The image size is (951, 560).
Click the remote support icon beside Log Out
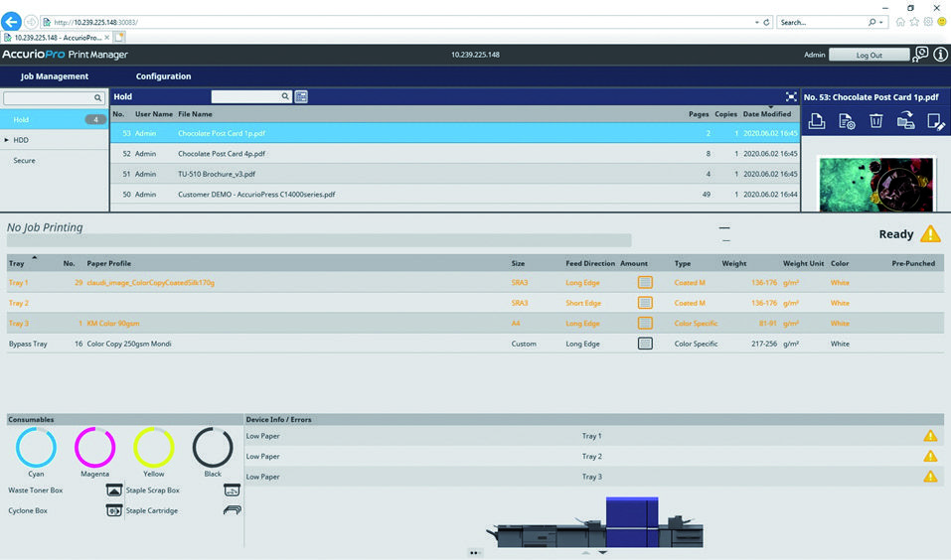pyautogui.click(x=920, y=55)
